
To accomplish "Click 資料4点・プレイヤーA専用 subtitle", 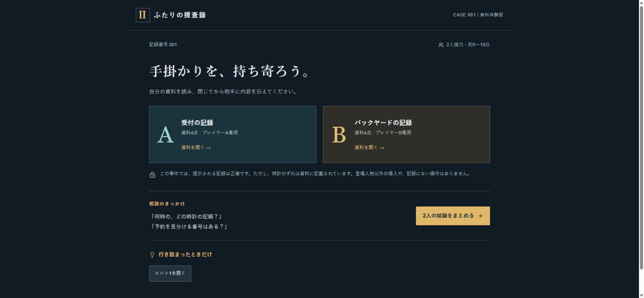I will click(210, 133).
